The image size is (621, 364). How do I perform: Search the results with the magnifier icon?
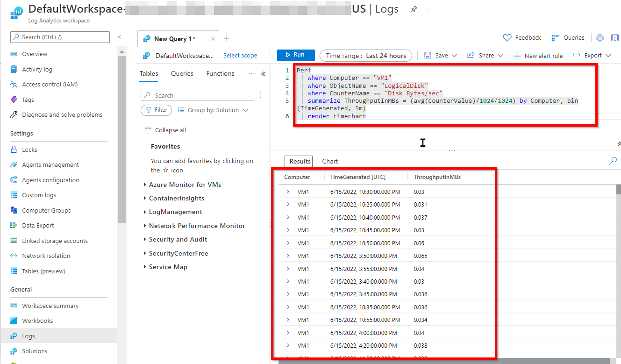613,161
